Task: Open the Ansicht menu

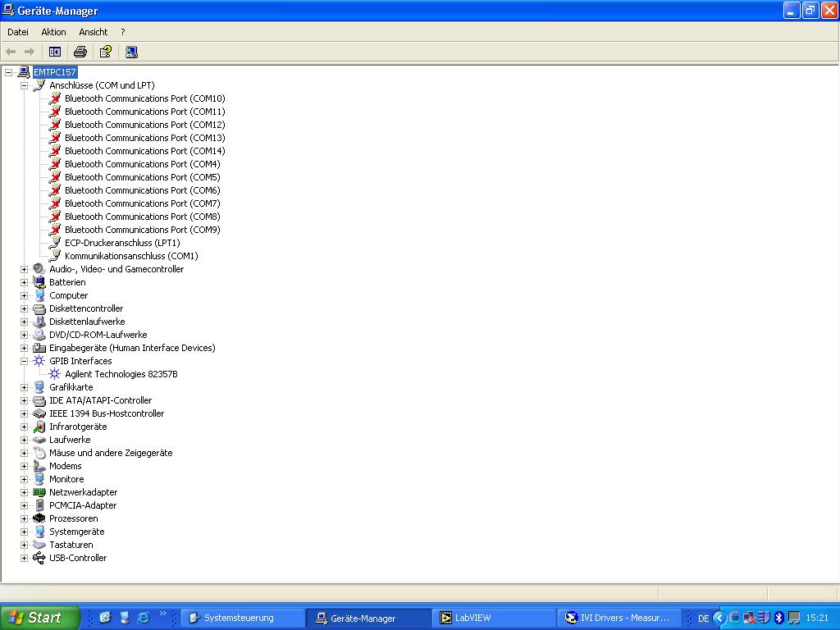Action: 94,32
